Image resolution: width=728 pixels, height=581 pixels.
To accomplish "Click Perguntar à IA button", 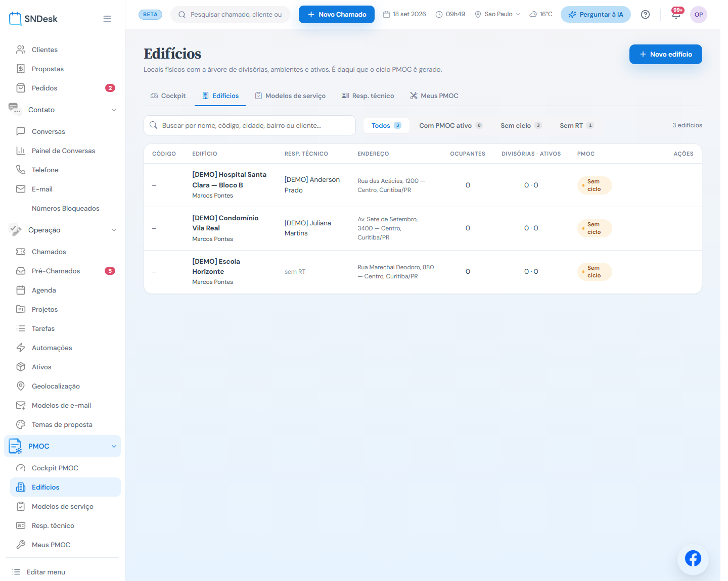I will (596, 14).
